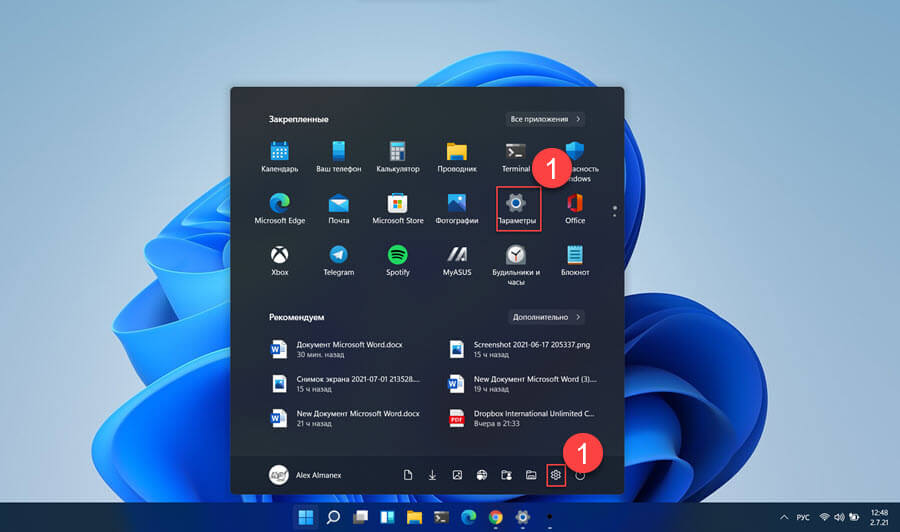Viewport: 900px width, 532px height.
Task: Launch the MyASUS app
Action: point(457,260)
